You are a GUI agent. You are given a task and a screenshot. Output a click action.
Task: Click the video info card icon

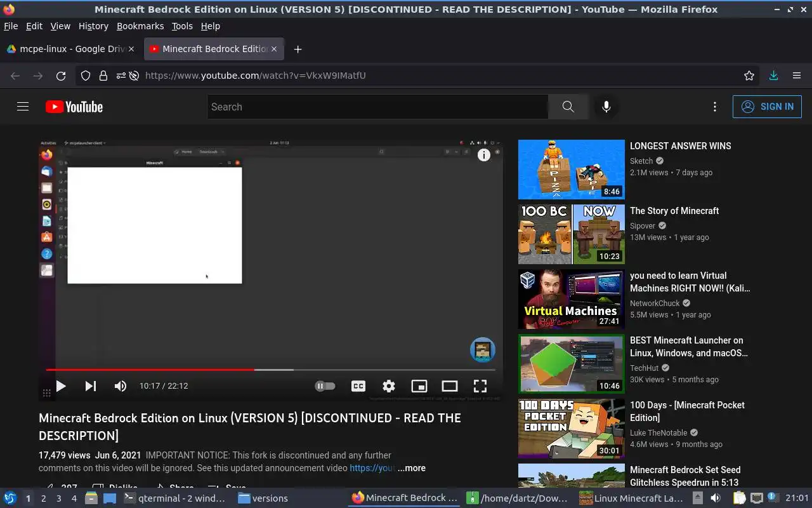(484, 155)
